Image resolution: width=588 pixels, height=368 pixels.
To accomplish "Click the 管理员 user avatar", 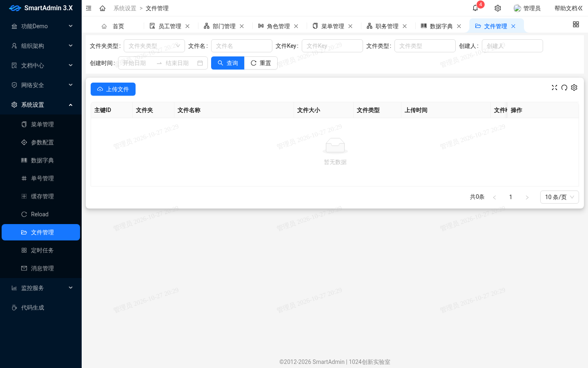I will (x=517, y=8).
